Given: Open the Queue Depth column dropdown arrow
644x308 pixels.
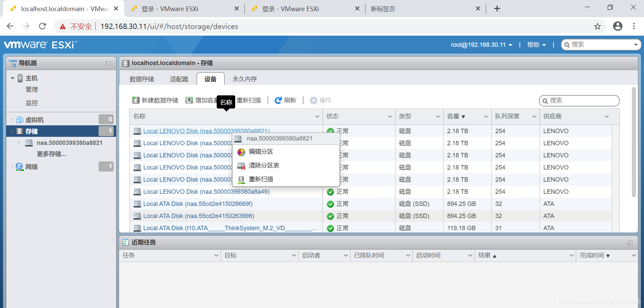Looking at the screenshot, I should click(534, 117).
